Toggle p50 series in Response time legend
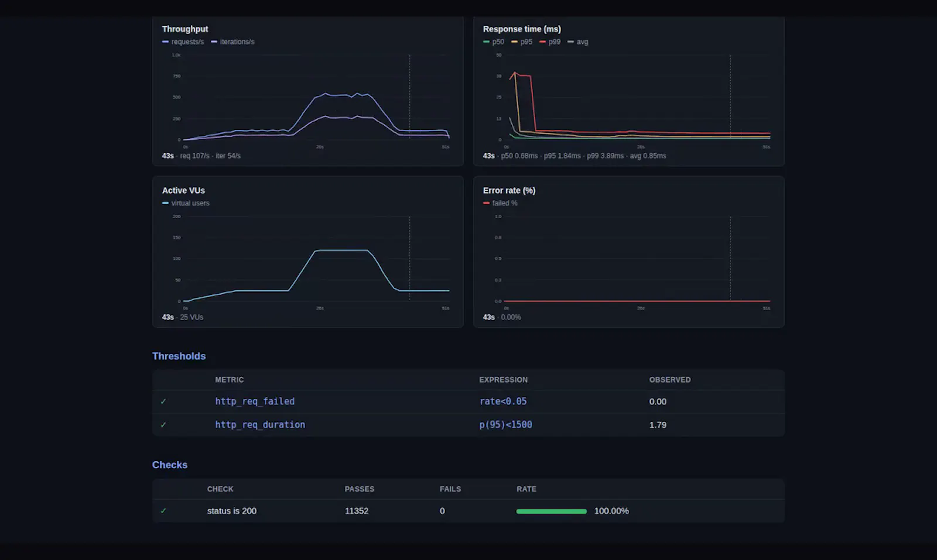The image size is (937, 560). pyautogui.click(x=494, y=42)
